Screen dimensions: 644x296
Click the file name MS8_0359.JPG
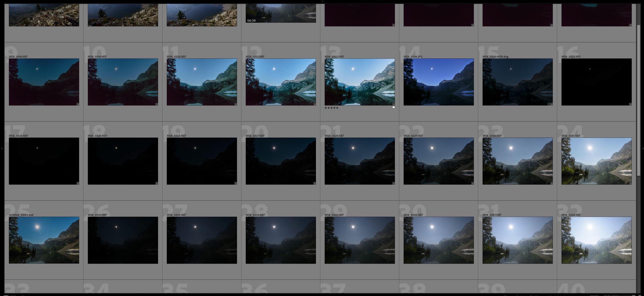(x=413, y=57)
